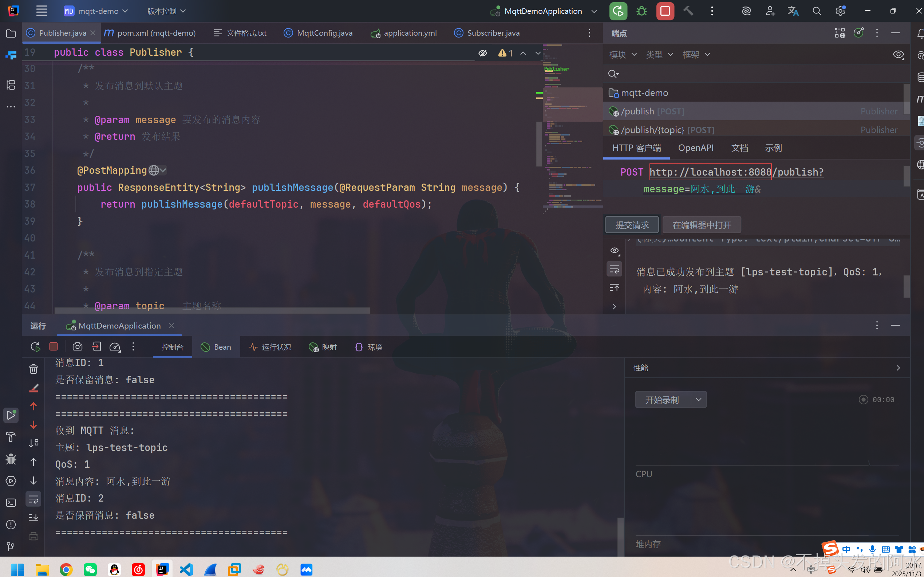This screenshot has height=577, width=924.
Task: Click the build hammer icon
Action: pos(688,11)
